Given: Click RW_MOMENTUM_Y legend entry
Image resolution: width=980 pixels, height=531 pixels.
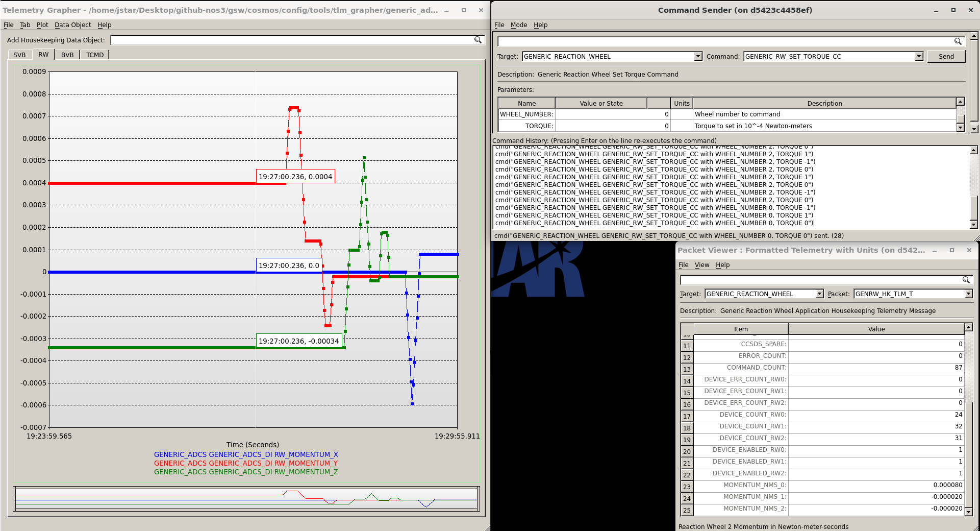Looking at the screenshot, I should tap(246, 463).
